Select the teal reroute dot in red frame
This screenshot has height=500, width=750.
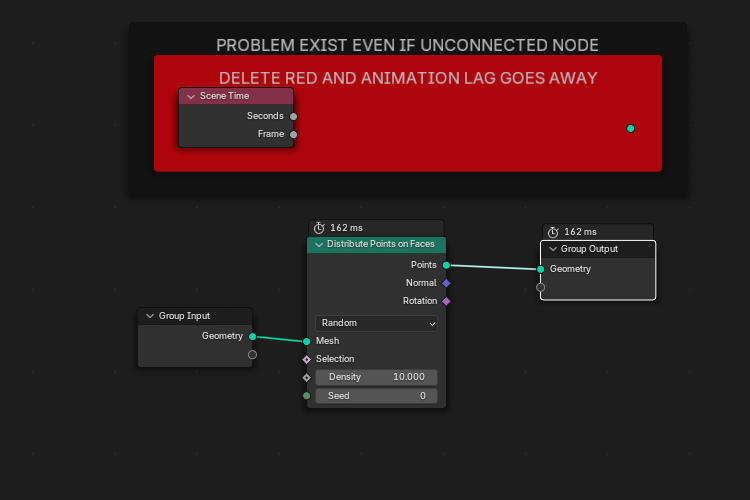click(630, 128)
